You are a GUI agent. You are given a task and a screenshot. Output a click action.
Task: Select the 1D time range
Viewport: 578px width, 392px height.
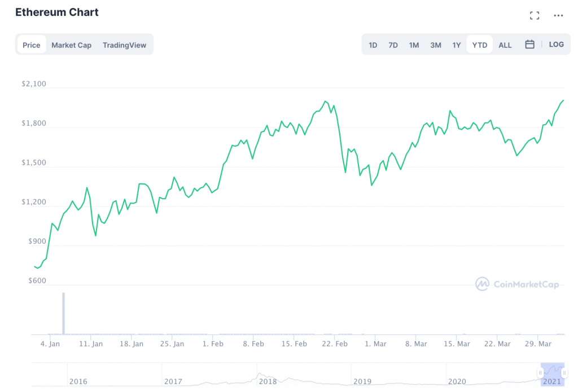[x=373, y=45]
